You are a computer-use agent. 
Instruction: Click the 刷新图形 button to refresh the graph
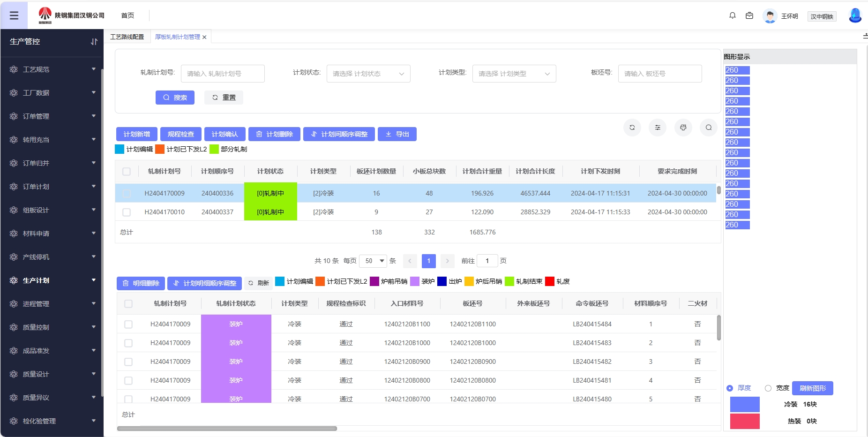(x=812, y=388)
